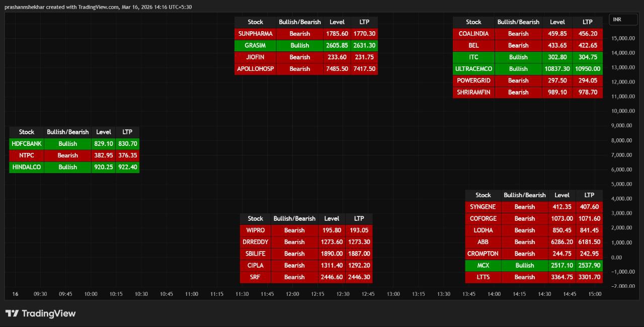This screenshot has height=327, width=644.
Task: Select the -1,000.00 price axis label
Action: tap(623, 272)
